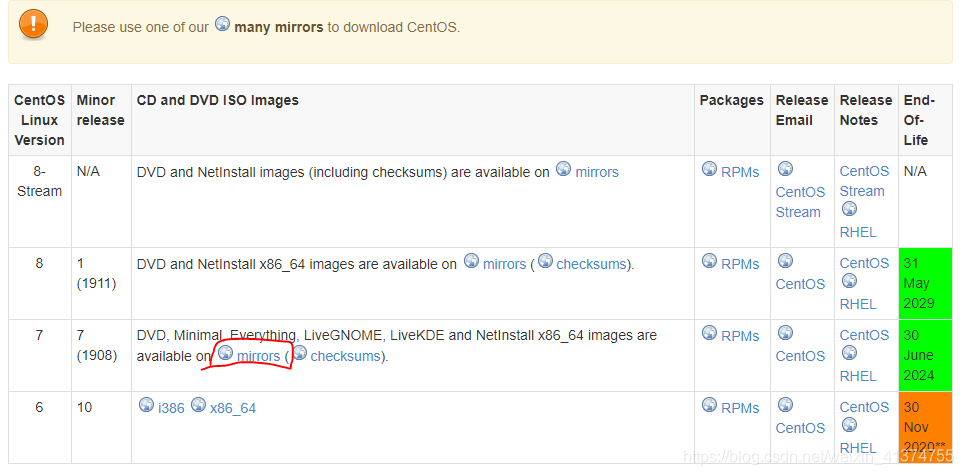
Task: Click globe icon before CentOS 7 mirrors
Action: [226, 353]
